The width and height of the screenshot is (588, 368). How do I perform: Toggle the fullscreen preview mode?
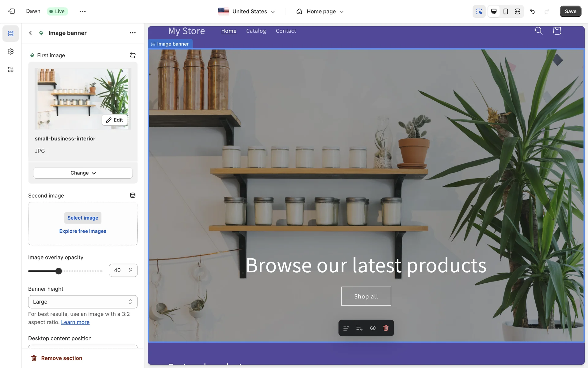[517, 11]
